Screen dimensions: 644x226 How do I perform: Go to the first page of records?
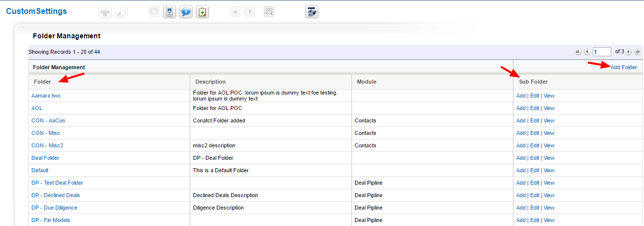coord(577,52)
